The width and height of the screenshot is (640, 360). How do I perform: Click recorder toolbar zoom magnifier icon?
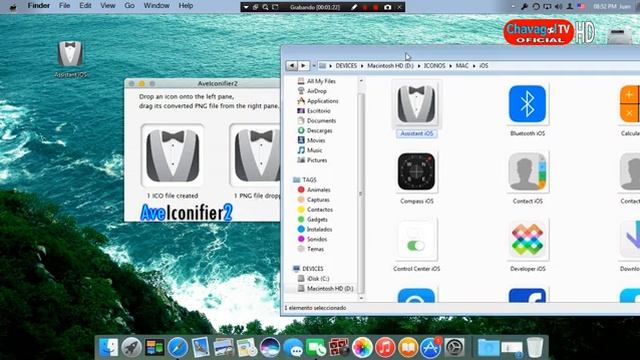[x=265, y=7]
